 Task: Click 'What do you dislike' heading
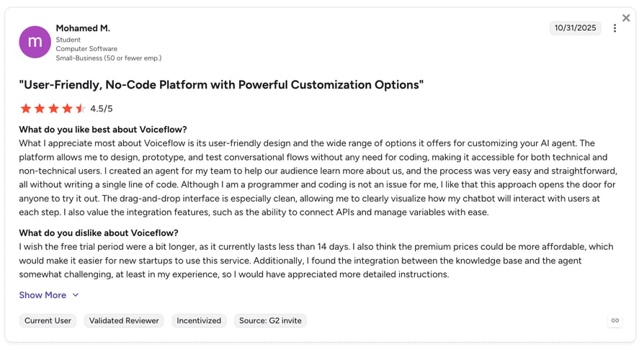point(99,233)
